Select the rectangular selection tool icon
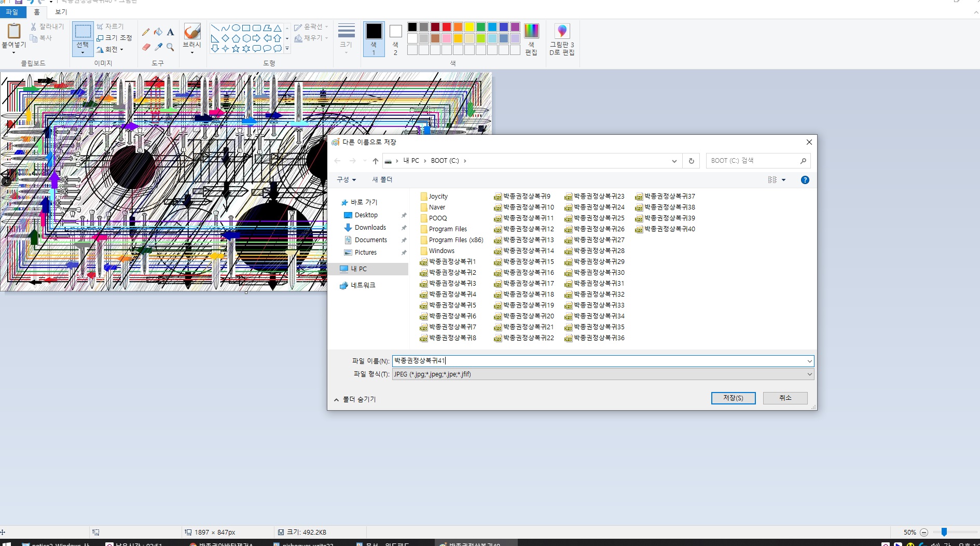The height and width of the screenshot is (546, 980). pyautogui.click(x=82, y=31)
